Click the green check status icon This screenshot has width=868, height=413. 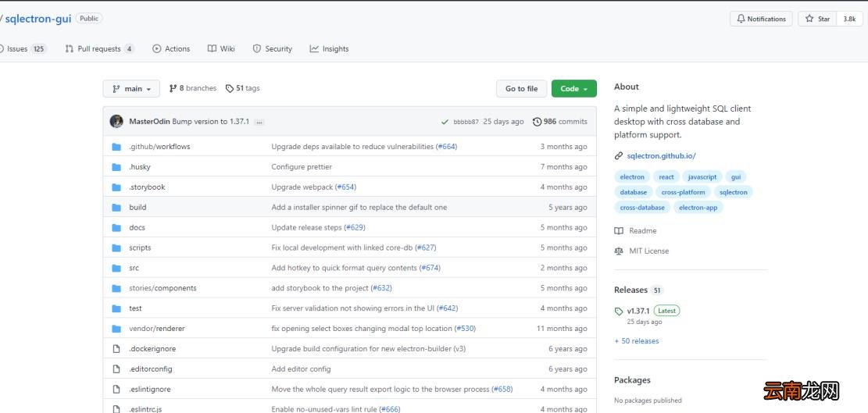click(x=445, y=122)
